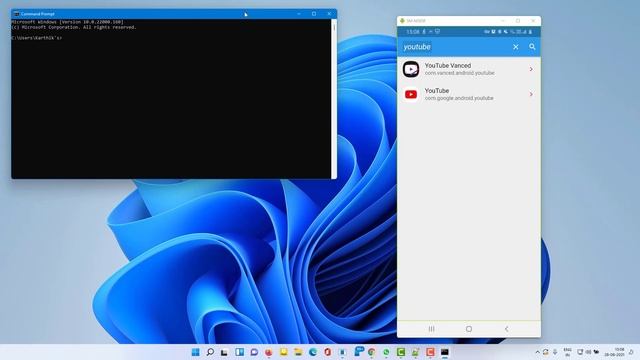Open taskbar Search
This screenshot has width=640, height=360.
210,352
